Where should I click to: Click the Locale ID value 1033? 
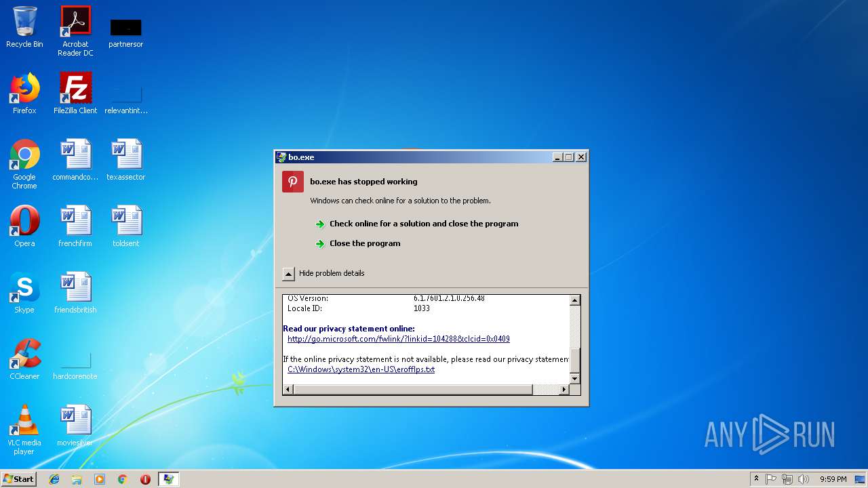422,308
